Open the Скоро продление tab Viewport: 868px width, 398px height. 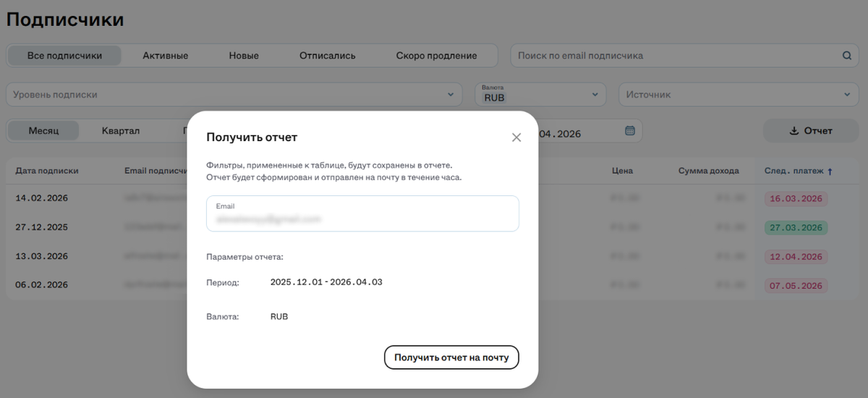click(x=436, y=56)
